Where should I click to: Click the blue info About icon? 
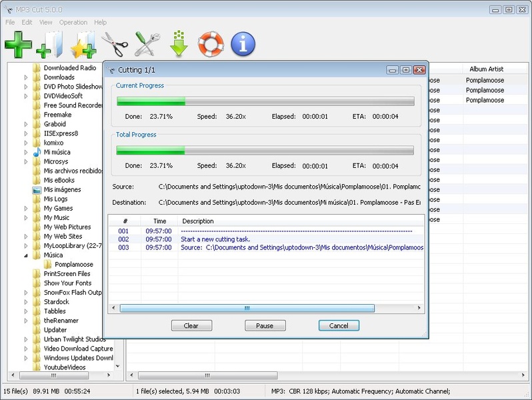point(243,44)
